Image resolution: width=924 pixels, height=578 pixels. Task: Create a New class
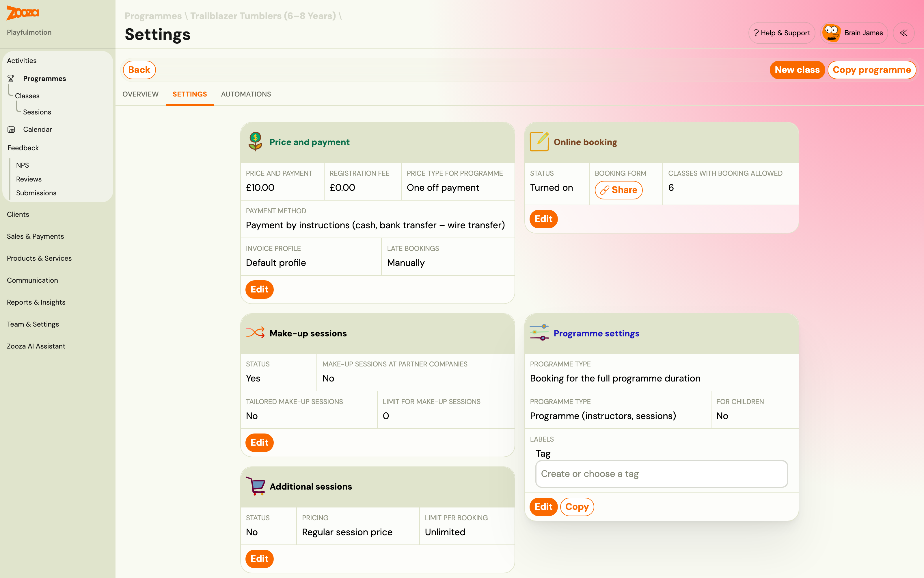797,70
